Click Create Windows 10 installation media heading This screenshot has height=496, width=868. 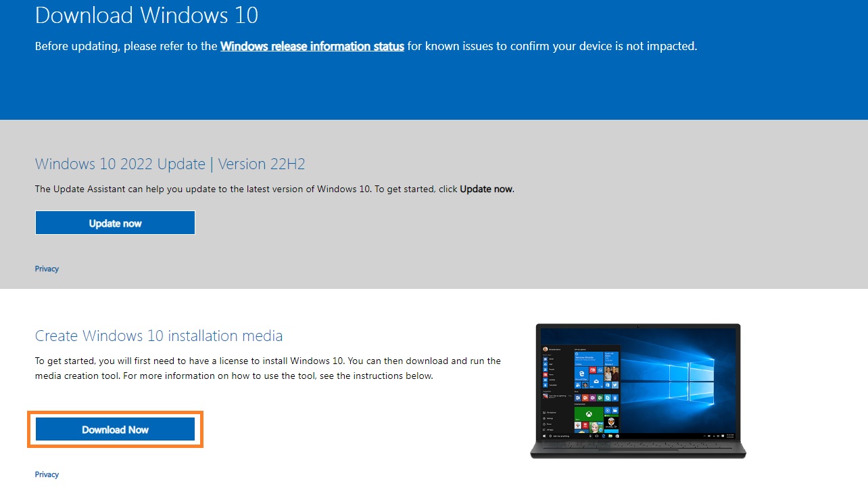pos(159,336)
